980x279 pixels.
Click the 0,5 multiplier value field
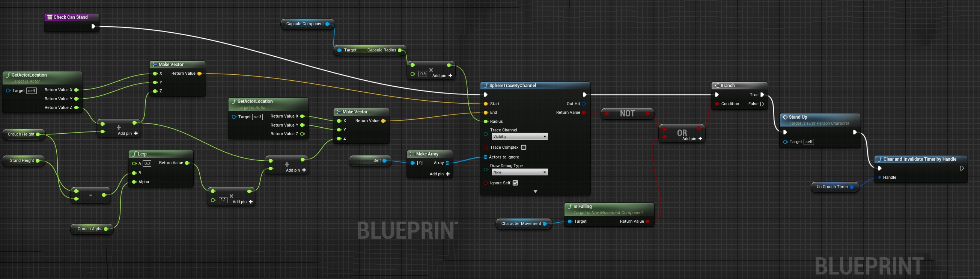coord(423,74)
